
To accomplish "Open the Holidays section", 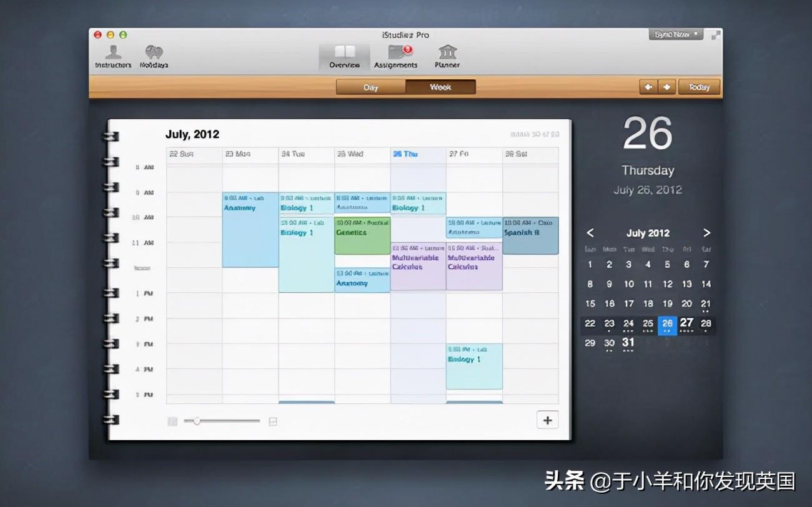I will click(x=154, y=56).
